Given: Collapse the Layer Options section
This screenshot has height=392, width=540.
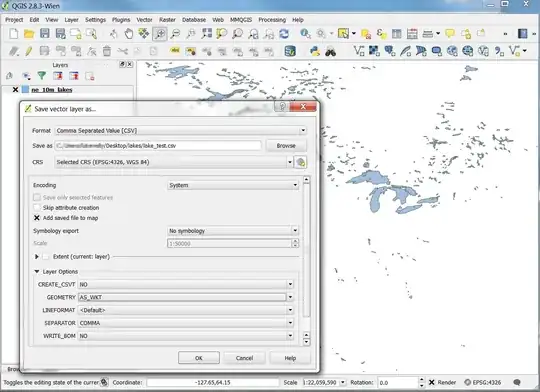Looking at the screenshot, I should coord(37,271).
